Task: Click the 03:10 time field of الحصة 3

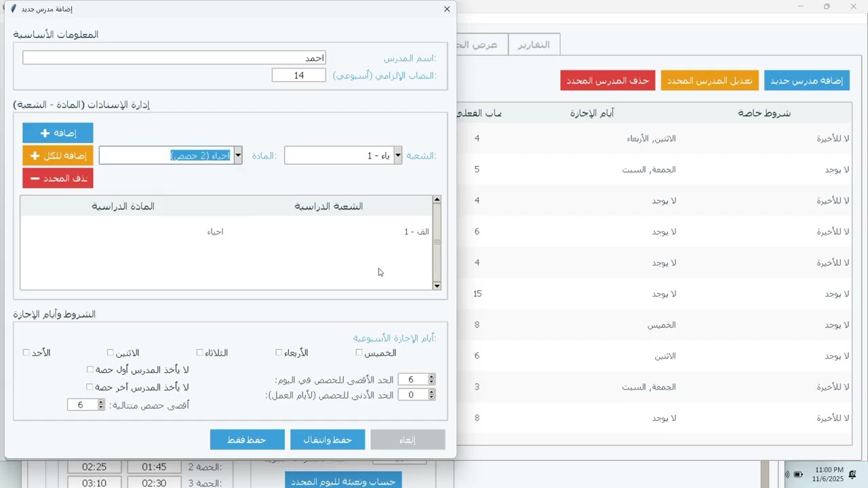Action: [94, 483]
